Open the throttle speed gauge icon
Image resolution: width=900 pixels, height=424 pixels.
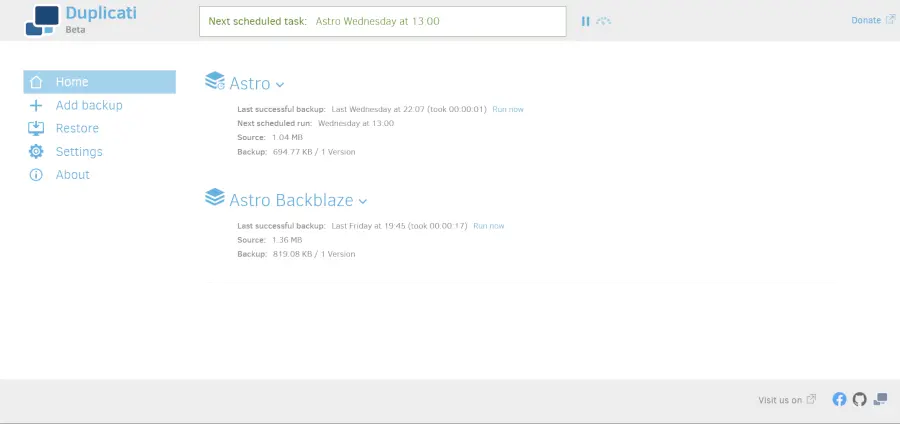tap(603, 21)
